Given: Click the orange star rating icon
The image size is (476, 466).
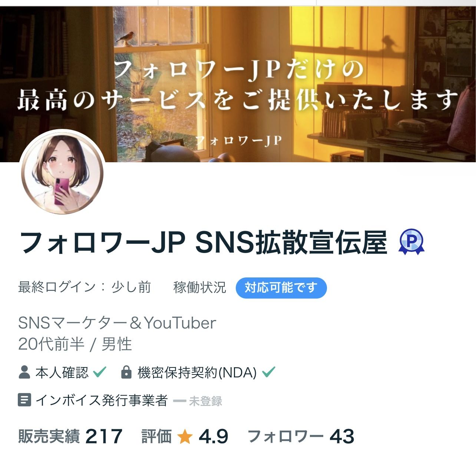Looking at the screenshot, I should point(185,436).
